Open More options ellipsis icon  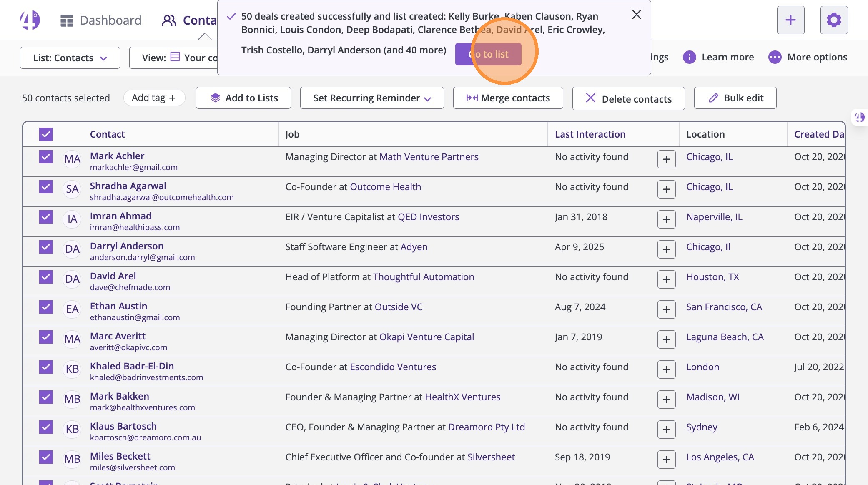pyautogui.click(x=775, y=57)
